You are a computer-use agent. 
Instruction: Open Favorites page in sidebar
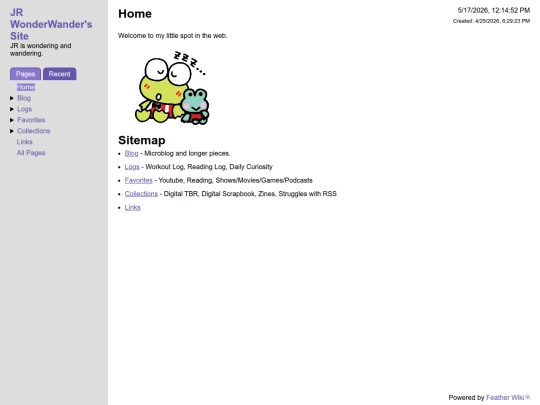point(31,120)
